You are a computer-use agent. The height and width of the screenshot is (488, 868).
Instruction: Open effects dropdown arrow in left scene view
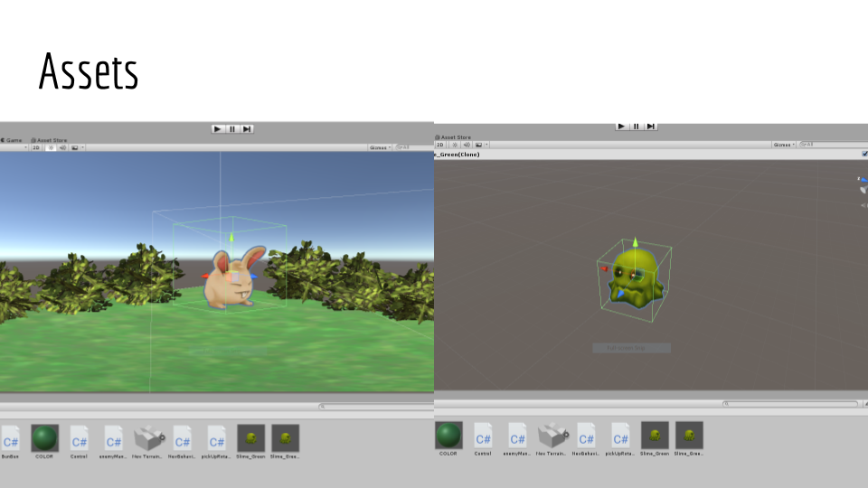point(83,147)
